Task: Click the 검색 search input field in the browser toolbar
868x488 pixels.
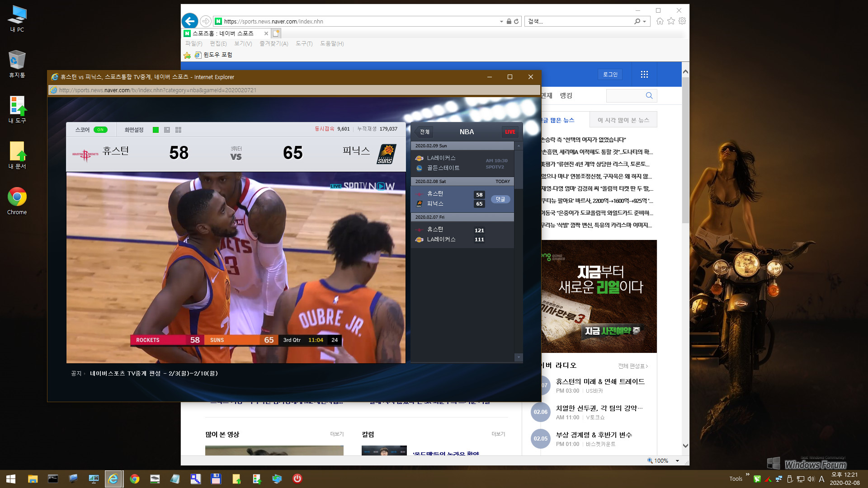Action: 580,21
